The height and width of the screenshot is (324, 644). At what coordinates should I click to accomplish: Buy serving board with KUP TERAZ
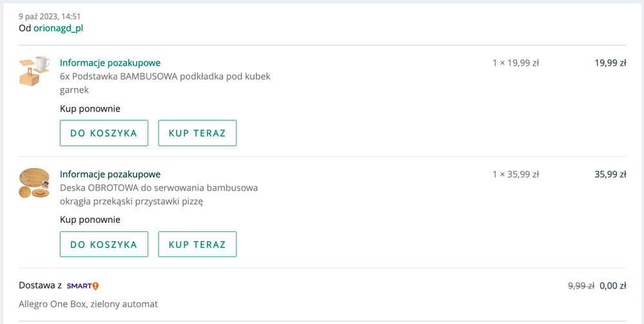pyautogui.click(x=197, y=244)
